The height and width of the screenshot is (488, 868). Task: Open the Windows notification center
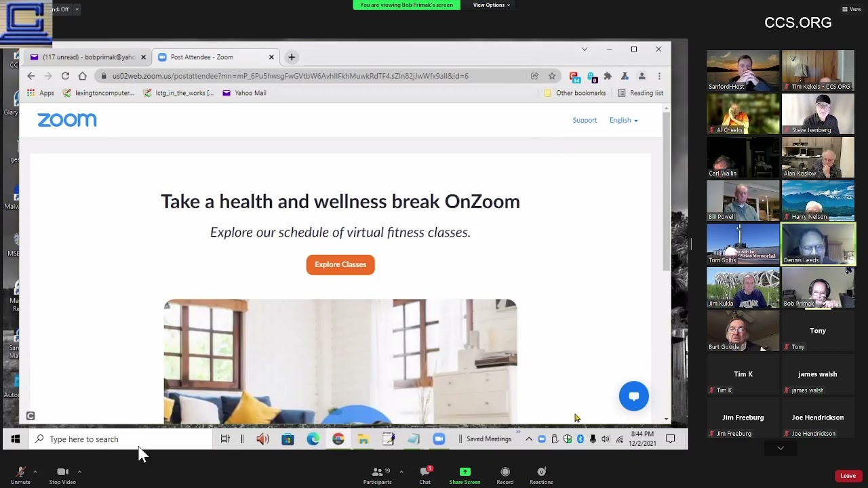(670, 439)
